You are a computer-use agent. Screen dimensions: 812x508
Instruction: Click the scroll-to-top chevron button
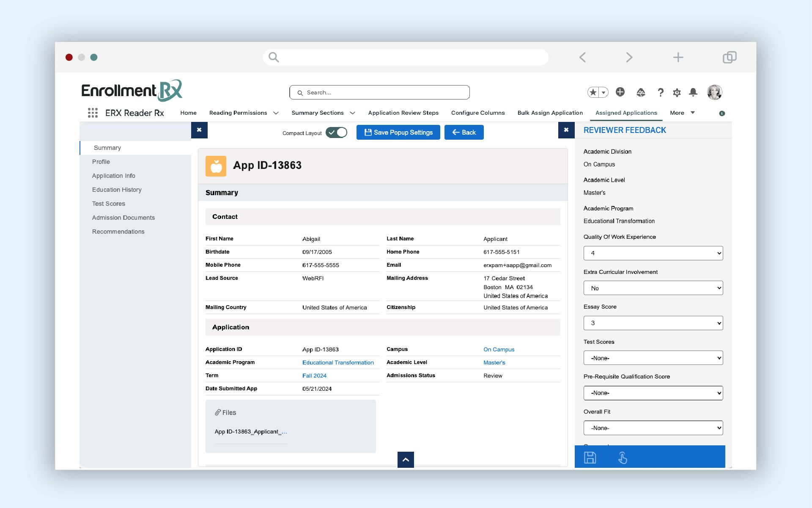[x=405, y=460]
